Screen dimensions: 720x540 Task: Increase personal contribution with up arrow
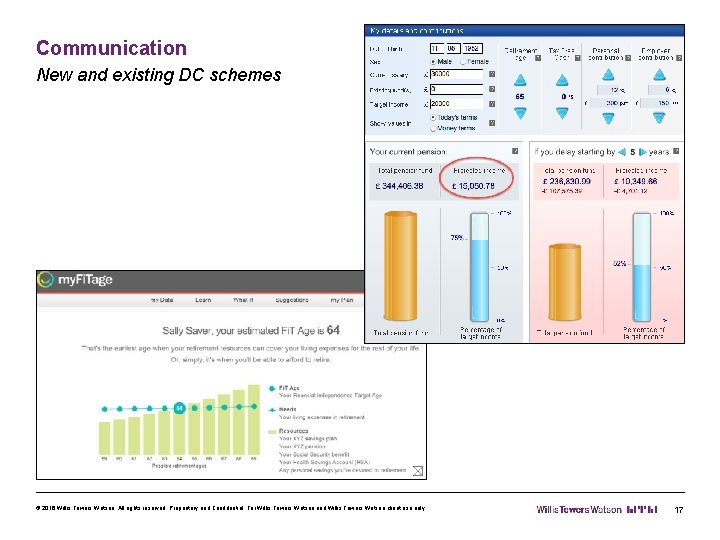click(608, 74)
